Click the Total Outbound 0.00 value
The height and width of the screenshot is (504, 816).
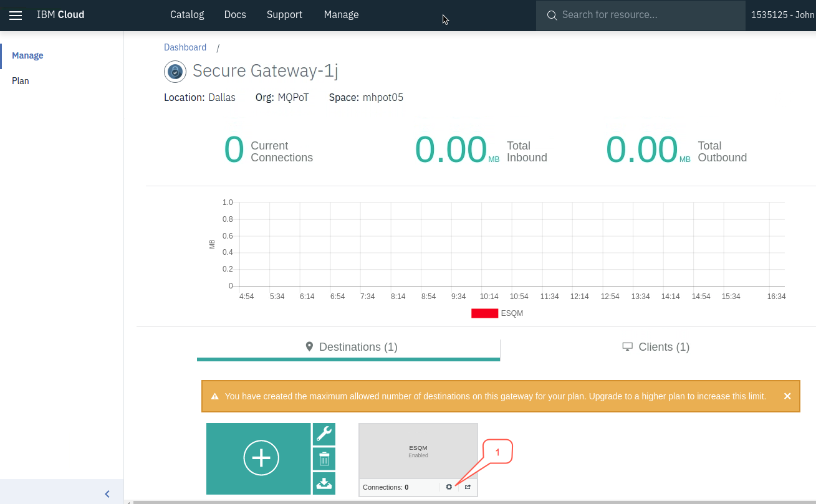coord(641,151)
